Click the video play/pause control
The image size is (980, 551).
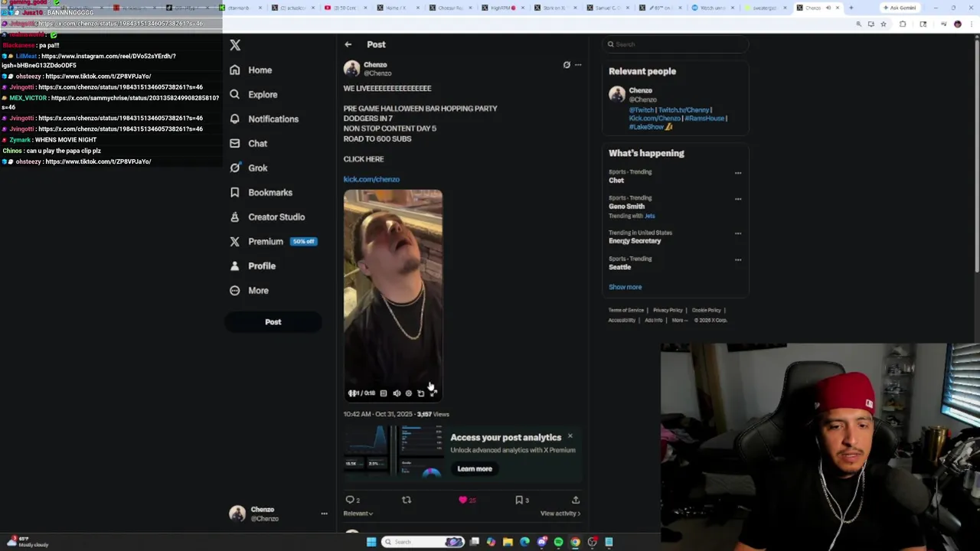(351, 393)
